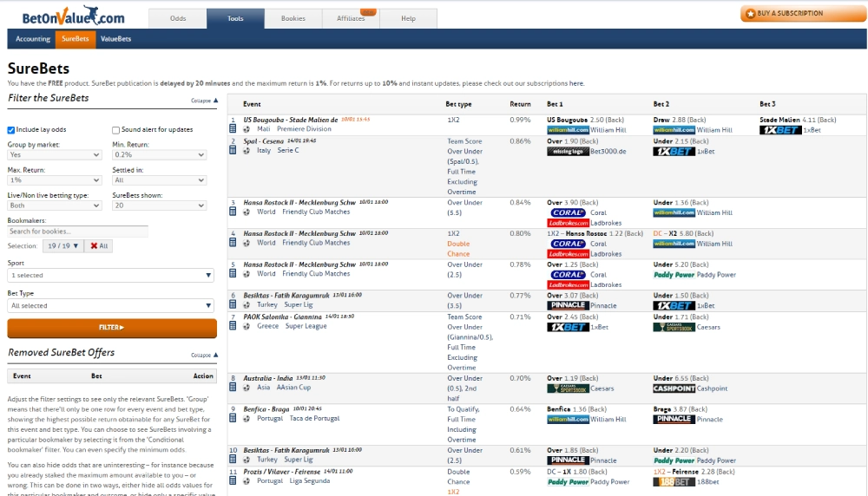Screen dimensions: 868x496
Task: Open the Odds tab
Action: (178, 18)
